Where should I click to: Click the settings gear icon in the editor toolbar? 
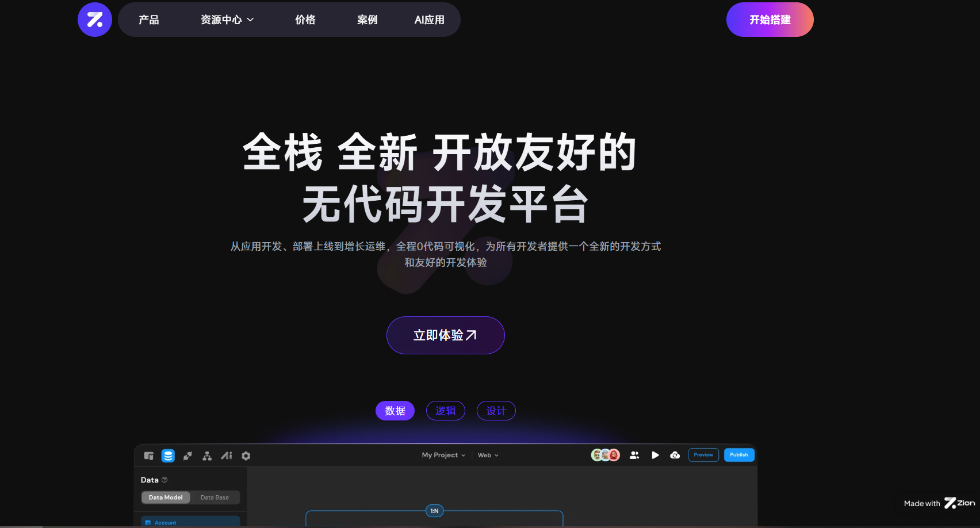246,455
